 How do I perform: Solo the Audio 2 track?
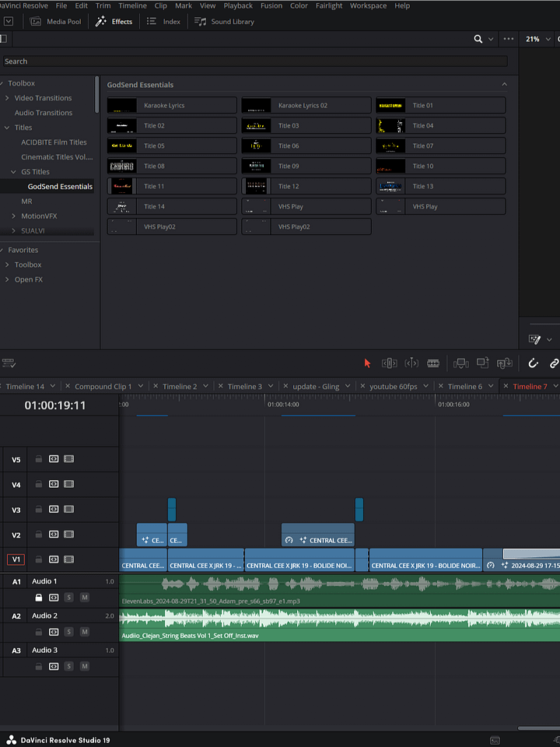pyautogui.click(x=68, y=632)
